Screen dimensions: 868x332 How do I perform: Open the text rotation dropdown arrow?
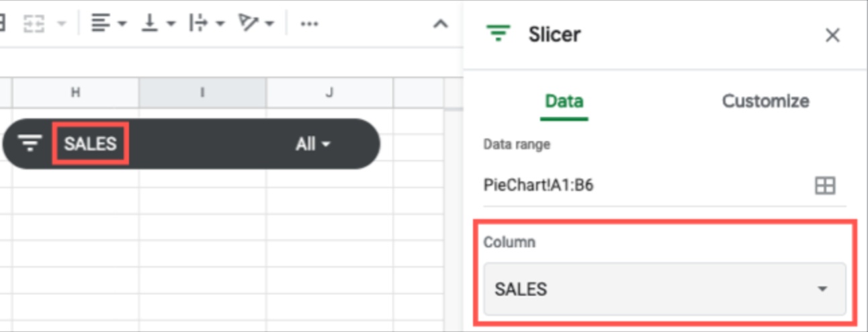269,24
